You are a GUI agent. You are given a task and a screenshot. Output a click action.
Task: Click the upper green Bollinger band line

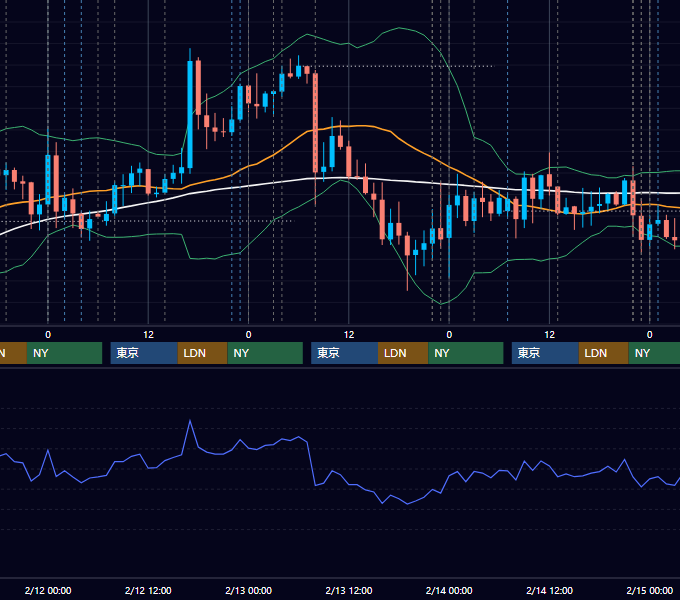click(399, 28)
